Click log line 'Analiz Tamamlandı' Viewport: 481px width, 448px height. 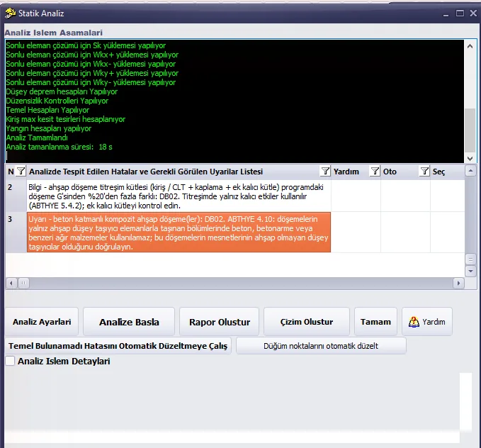point(37,138)
